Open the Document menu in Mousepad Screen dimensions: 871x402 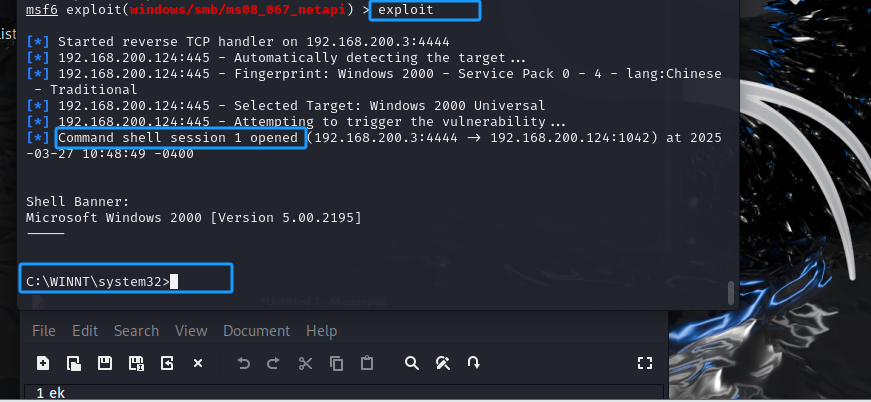pyautogui.click(x=257, y=331)
